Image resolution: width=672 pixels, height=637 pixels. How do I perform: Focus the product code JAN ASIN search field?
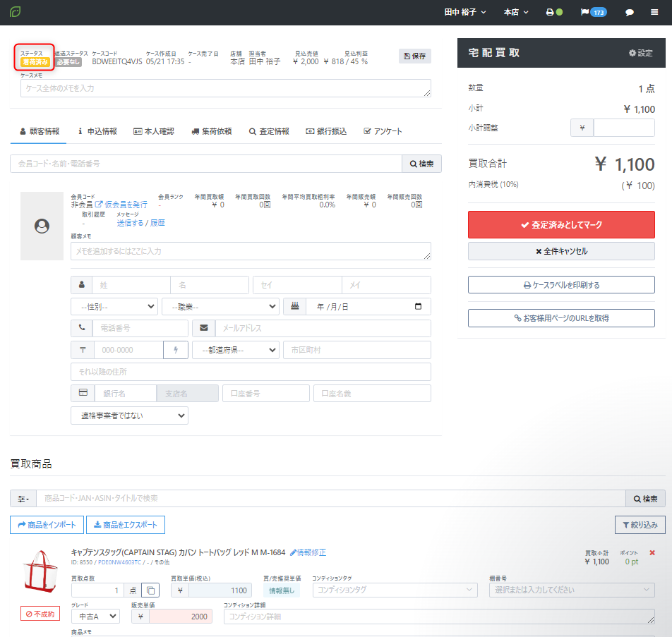[x=331, y=499]
